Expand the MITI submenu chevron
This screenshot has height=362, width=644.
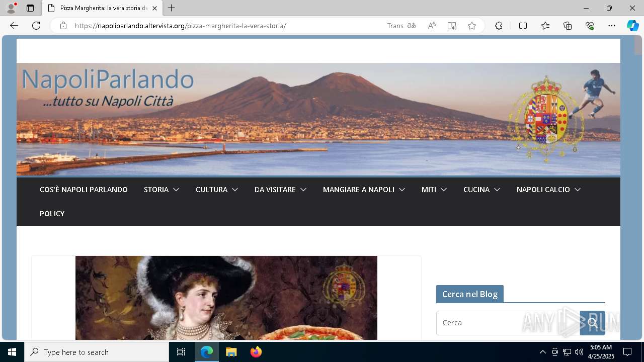[444, 190]
